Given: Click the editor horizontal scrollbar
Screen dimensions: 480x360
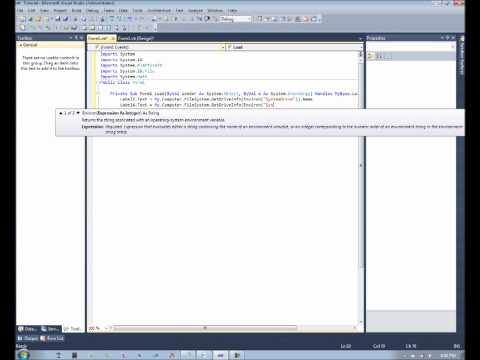Looking at the screenshot, I should 205,328.
